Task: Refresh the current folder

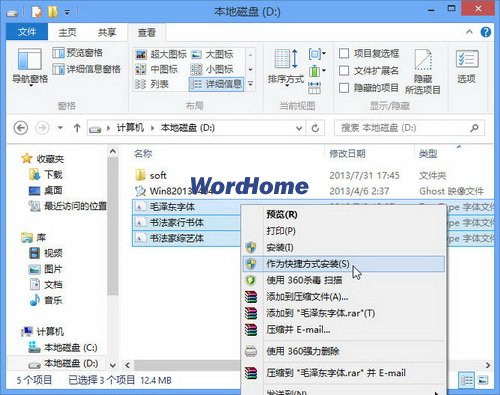Action: (315, 128)
